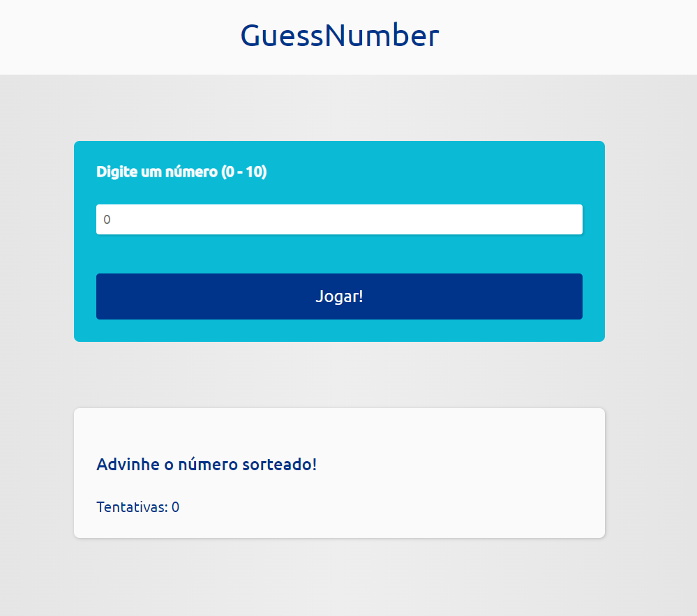Click the Tentativas: 0 counter text
Image resolution: width=697 pixels, height=616 pixels.
[137, 507]
